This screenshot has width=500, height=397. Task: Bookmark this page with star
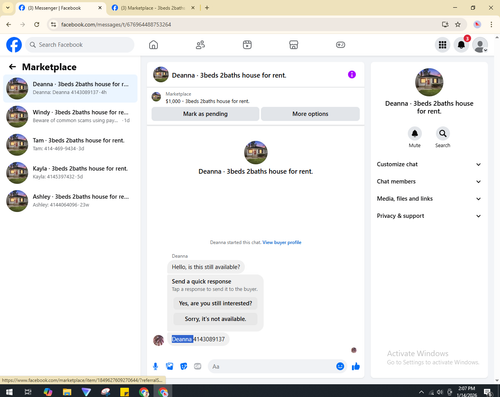(458, 24)
